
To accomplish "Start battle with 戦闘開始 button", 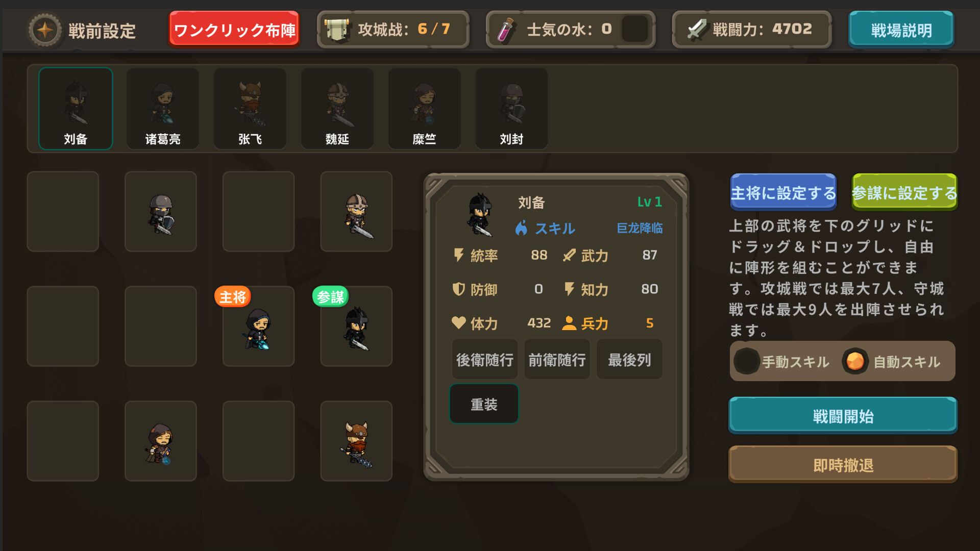I will click(x=843, y=416).
